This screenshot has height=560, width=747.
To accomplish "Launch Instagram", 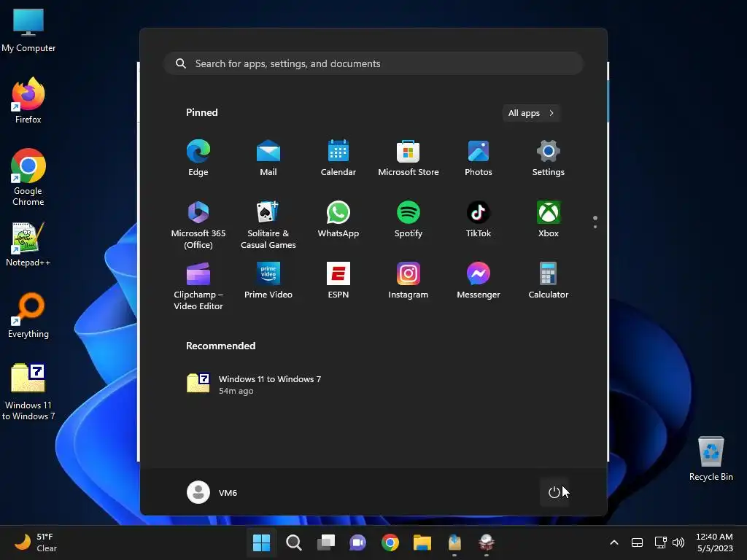I will [x=409, y=281].
